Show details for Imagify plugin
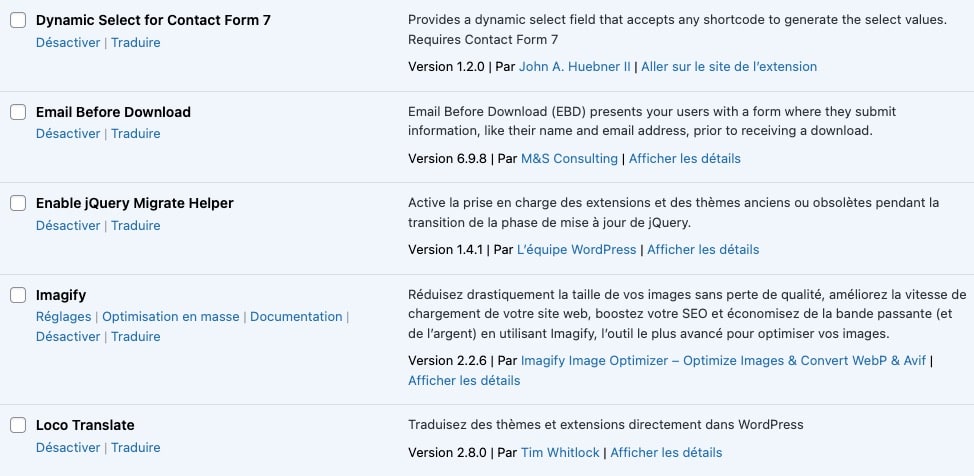The height and width of the screenshot is (476, 974). [x=464, y=380]
